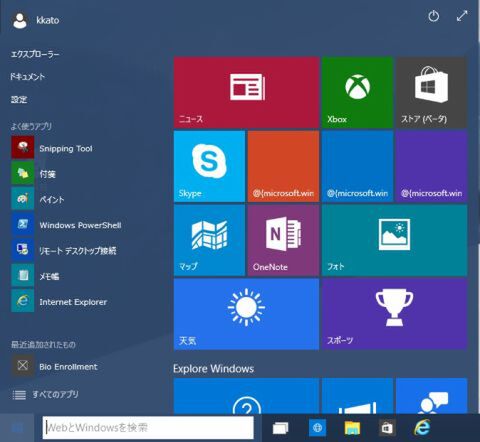Open the question mark help tile
This screenshot has height=442, width=480.
pyautogui.click(x=246, y=396)
